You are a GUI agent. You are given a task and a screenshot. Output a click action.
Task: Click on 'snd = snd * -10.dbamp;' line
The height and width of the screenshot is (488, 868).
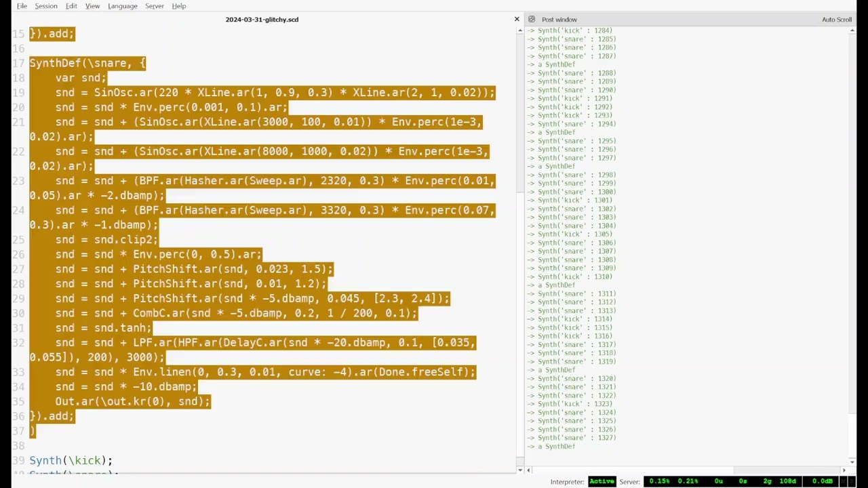pyautogui.click(x=126, y=387)
